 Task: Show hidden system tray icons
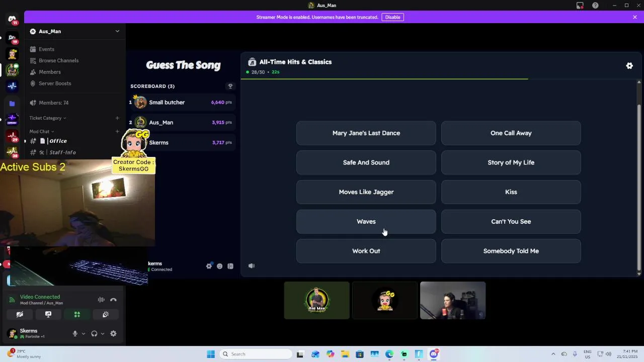(x=553, y=354)
